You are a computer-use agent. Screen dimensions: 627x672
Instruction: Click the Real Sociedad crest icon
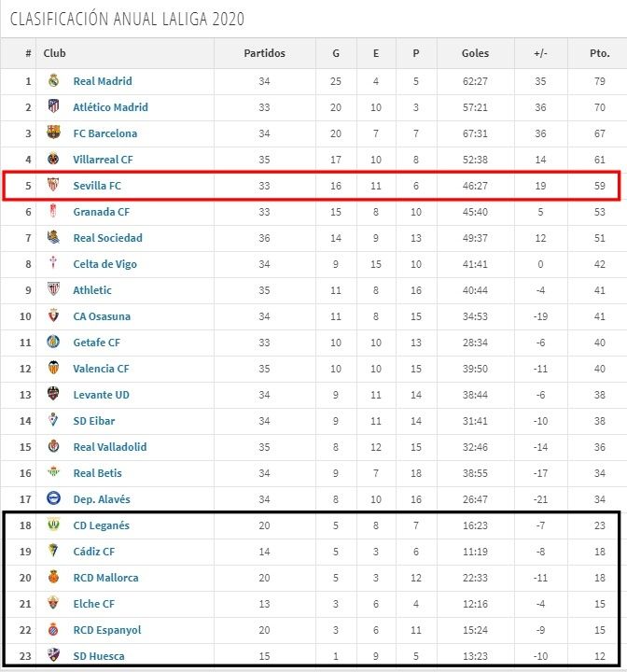point(53,238)
